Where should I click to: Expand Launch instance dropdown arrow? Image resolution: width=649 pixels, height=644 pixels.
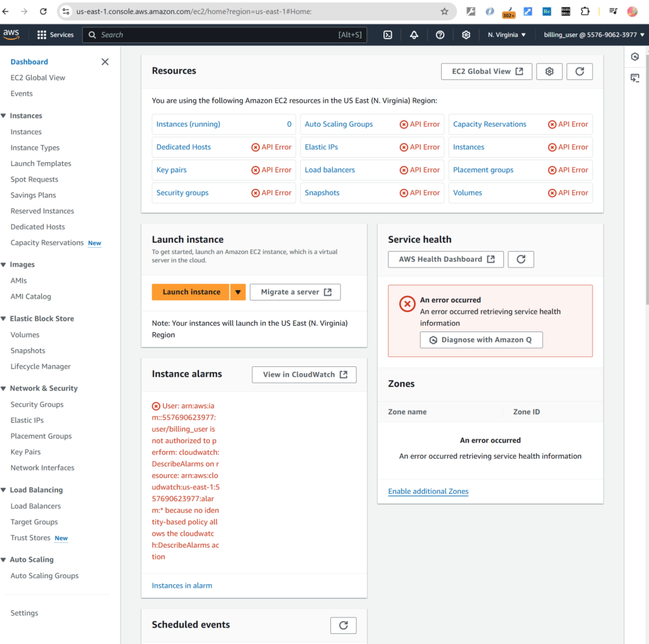click(x=238, y=292)
